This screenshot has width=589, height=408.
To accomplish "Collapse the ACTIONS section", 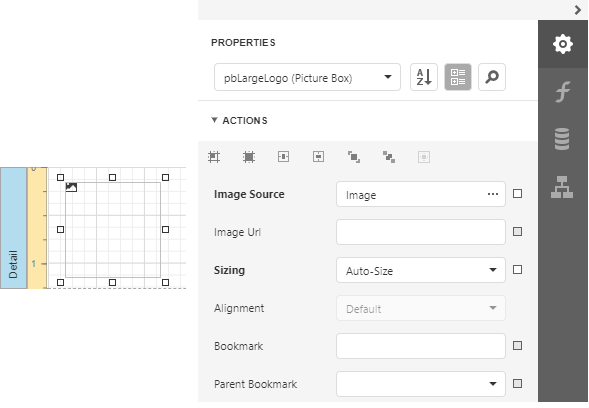I will pos(214,120).
